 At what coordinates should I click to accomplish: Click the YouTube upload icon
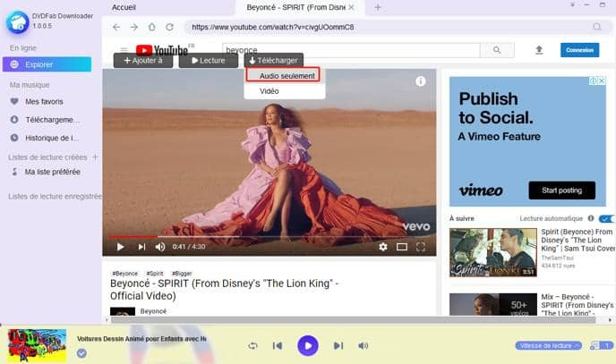pyautogui.click(x=539, y=50)
